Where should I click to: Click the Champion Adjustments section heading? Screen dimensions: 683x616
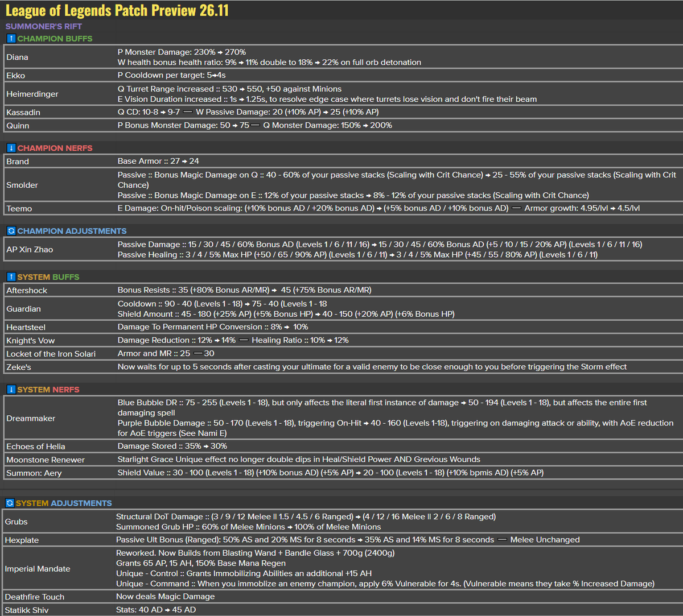(x=72, y=231)
